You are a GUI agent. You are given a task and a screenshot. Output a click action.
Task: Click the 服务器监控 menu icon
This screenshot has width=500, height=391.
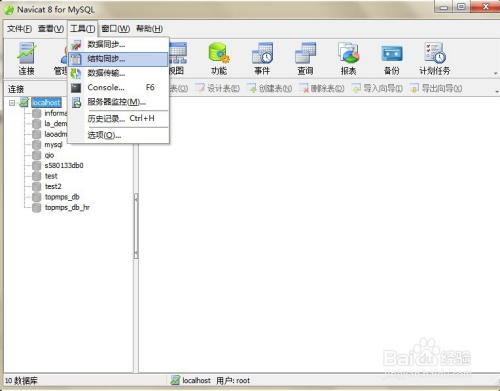tap(76, 102)
